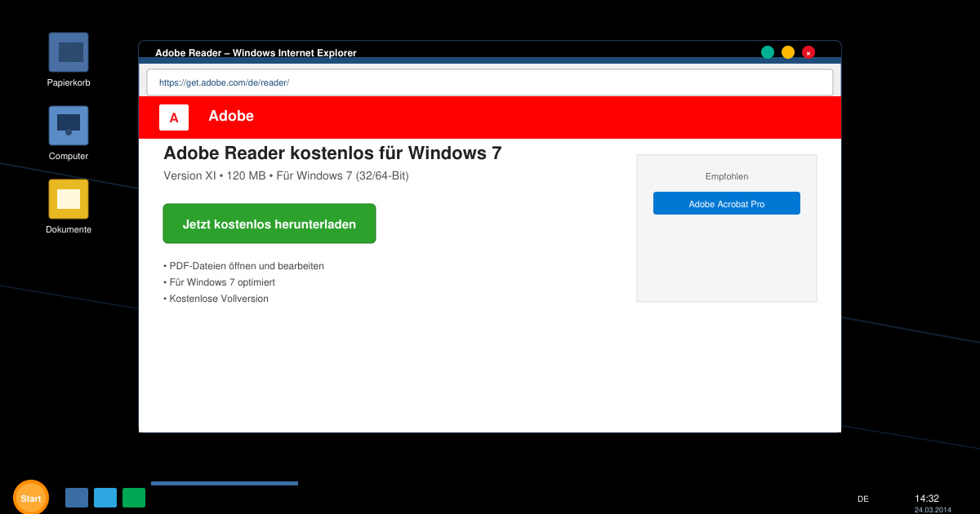Click the orange Start button
Screen dimensions: 980x514
[31, 498]
